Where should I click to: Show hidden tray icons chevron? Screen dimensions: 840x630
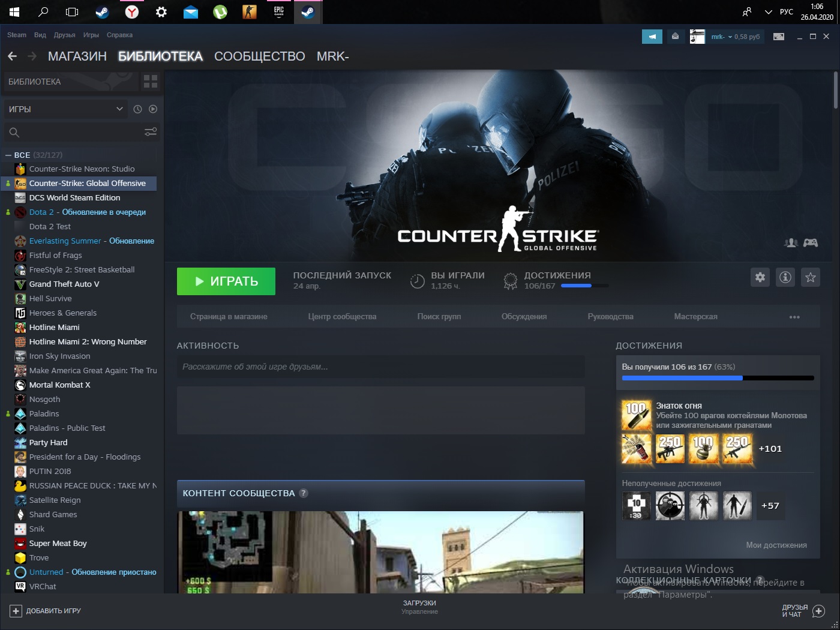click(x=768, y=11)
